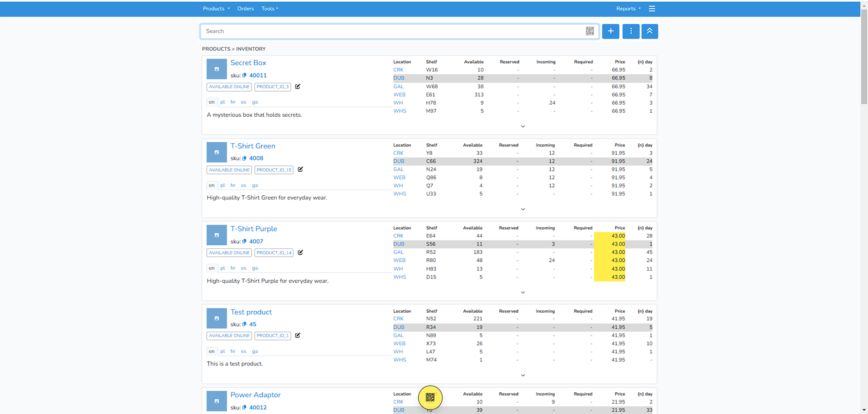
Task: Click into the Search input field
Action: [393, 31]
